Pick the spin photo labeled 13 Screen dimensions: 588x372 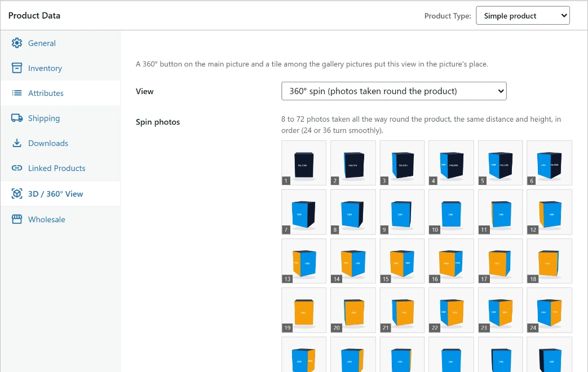[x=304, y=261]
